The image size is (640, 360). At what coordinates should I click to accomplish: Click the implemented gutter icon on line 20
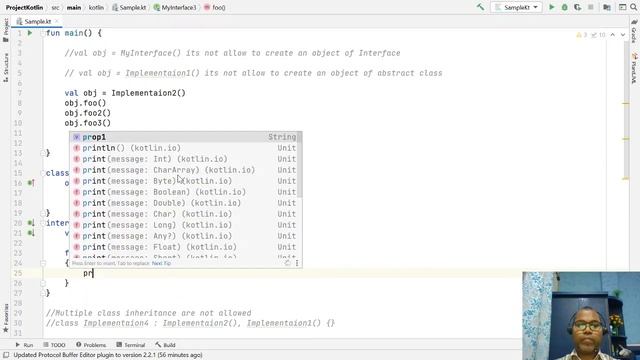(x=31, y=223)
